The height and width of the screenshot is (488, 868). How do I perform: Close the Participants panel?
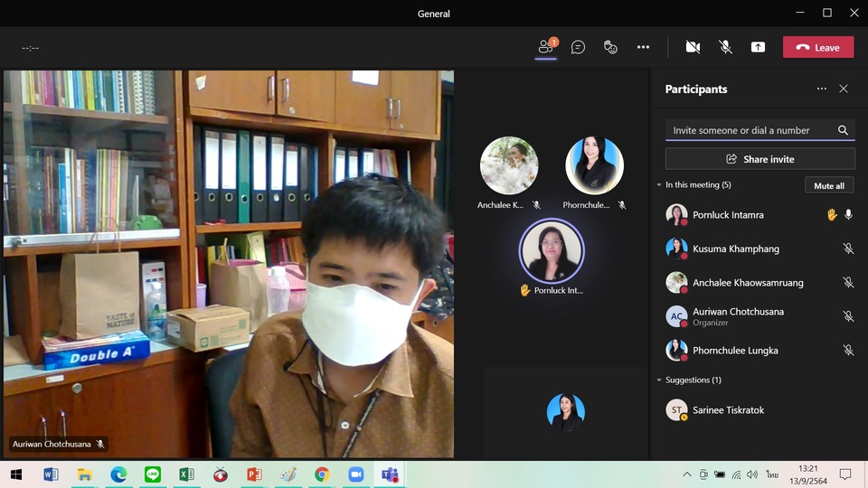844,89
